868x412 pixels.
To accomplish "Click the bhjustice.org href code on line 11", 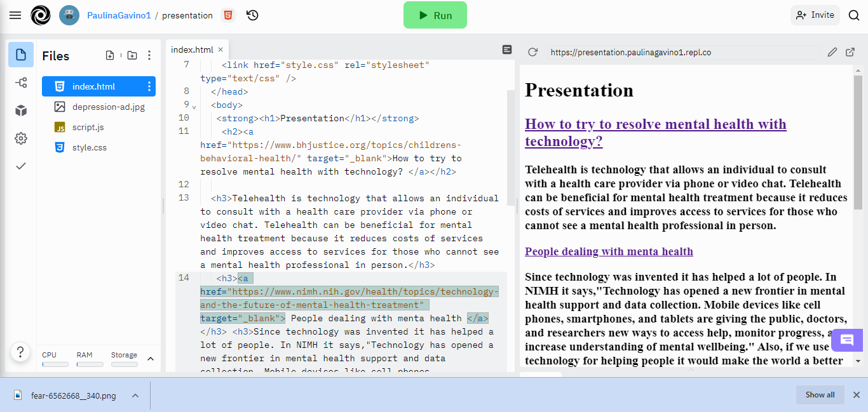I will click(x=330, y=151).
